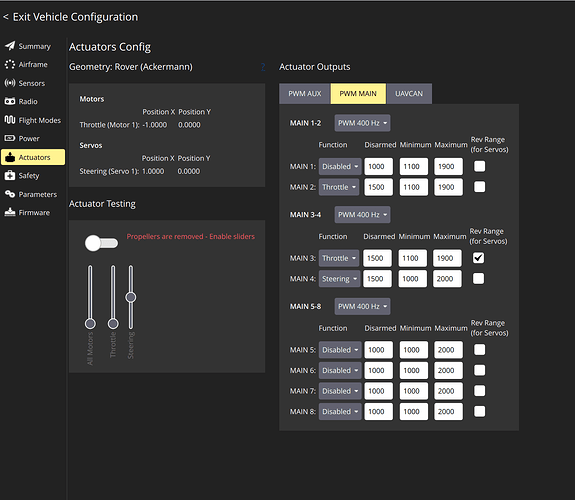Enable sliders with propellers removed switch

(x=101, y=243)
